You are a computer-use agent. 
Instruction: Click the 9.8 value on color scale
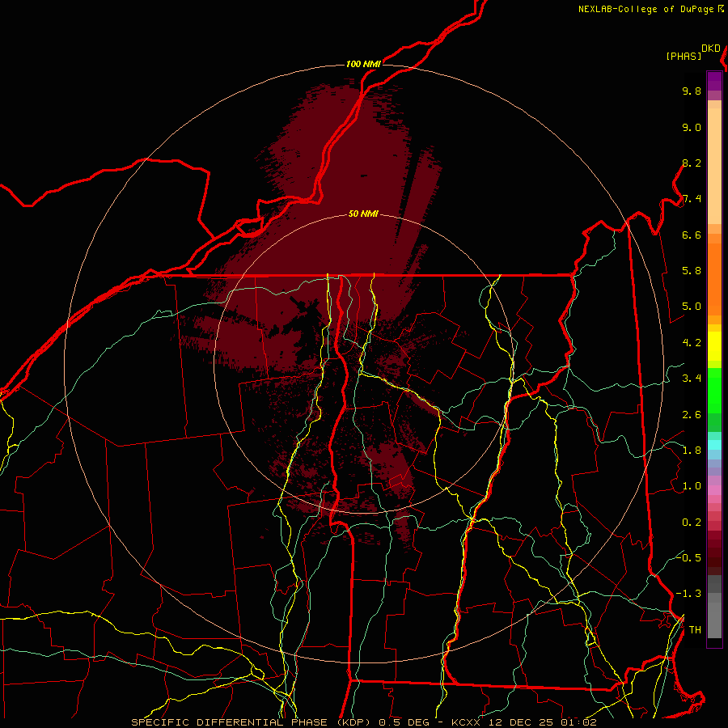(x=692, y=91)
